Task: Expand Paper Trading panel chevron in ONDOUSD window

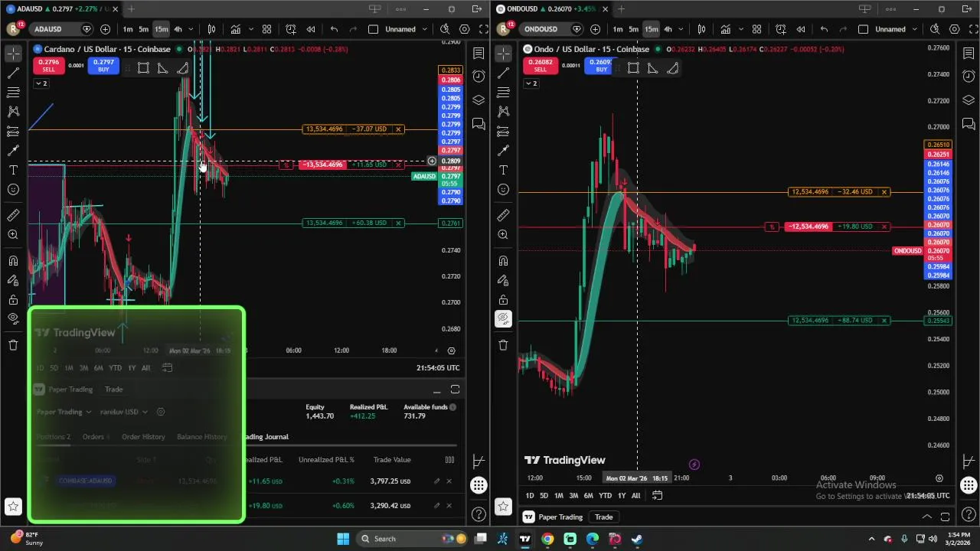Action: tap(926, 517)
